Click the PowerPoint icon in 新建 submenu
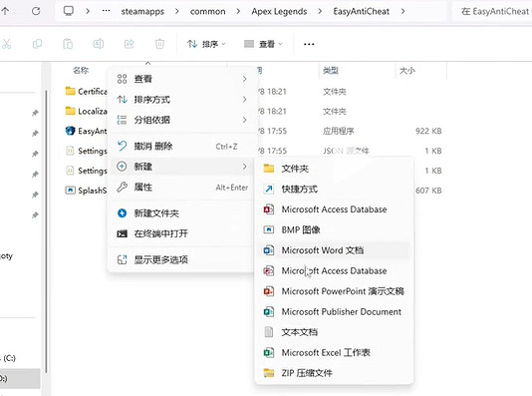This screenshot has height=396, width=532. click(269, 291)
